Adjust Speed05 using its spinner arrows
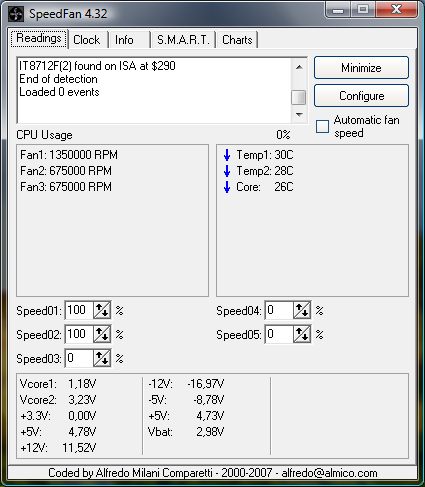425x487 pixels. click(302, 334)
